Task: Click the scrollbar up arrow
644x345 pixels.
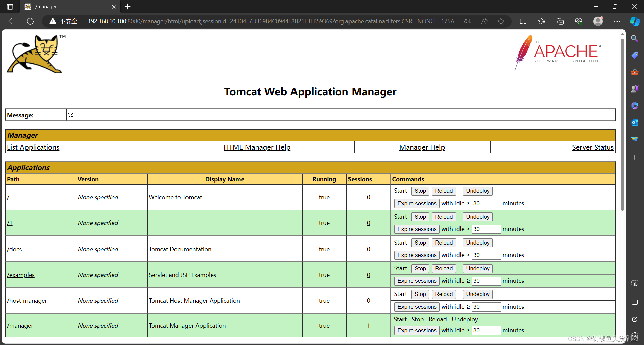Action: point(622,34)
